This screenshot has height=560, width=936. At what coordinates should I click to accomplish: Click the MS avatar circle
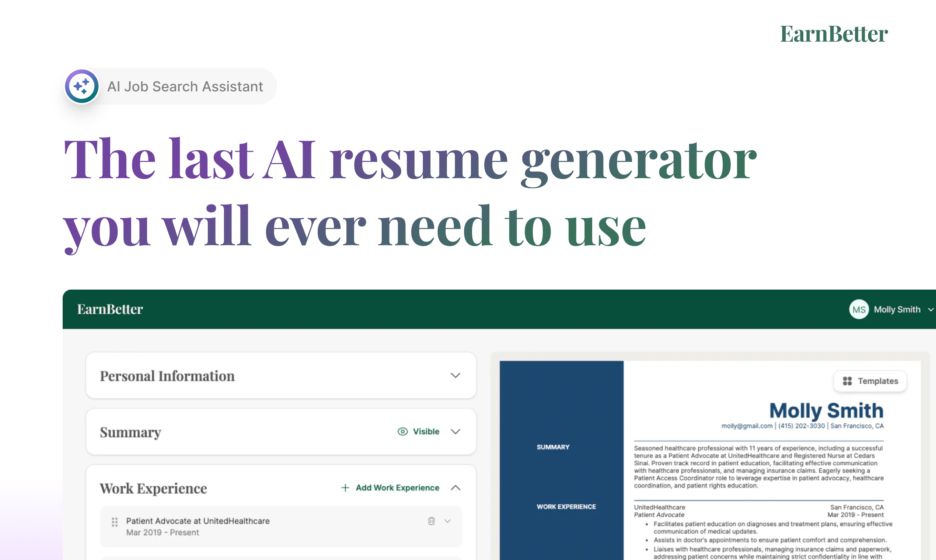[859, 309]
